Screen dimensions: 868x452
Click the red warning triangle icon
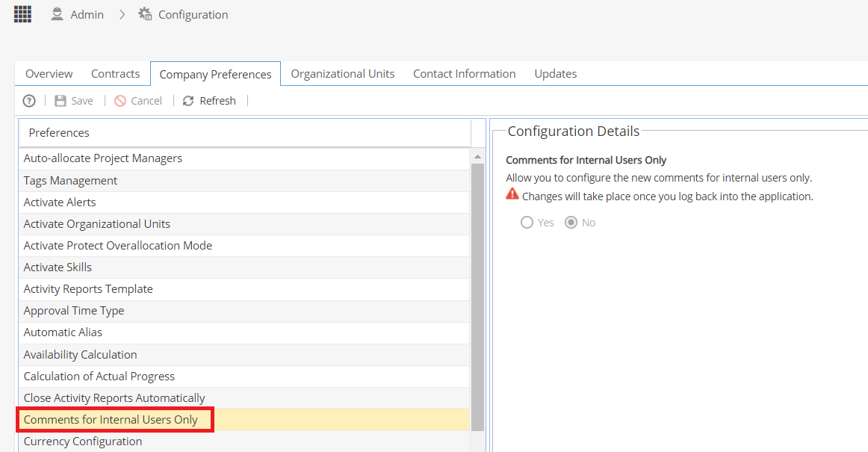click(512, 194)
